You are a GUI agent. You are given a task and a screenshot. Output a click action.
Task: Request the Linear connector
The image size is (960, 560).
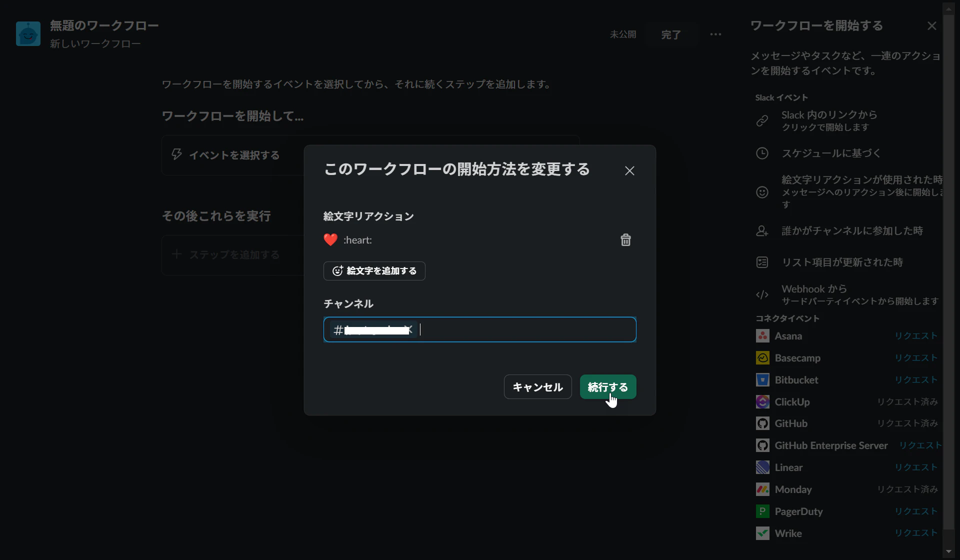(x=916, y=467)
